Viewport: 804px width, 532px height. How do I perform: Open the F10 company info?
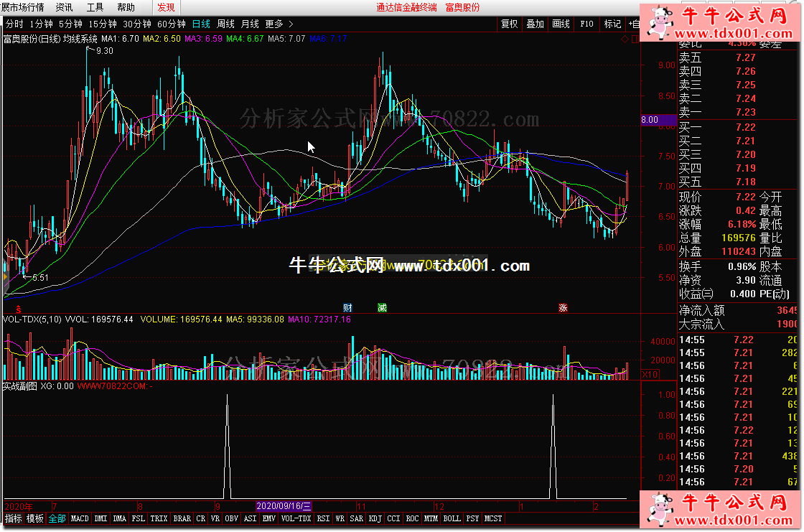coord(586,24)
